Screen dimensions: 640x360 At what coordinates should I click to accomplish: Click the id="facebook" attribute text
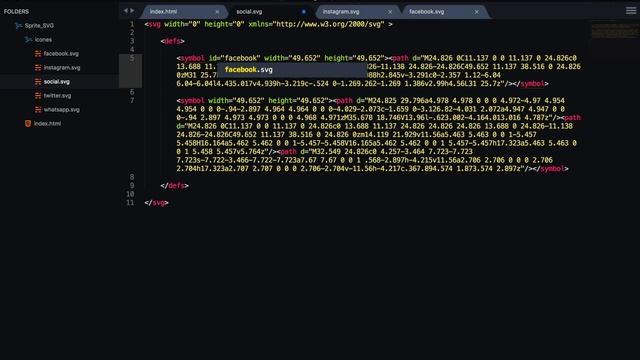pos(234,58)
